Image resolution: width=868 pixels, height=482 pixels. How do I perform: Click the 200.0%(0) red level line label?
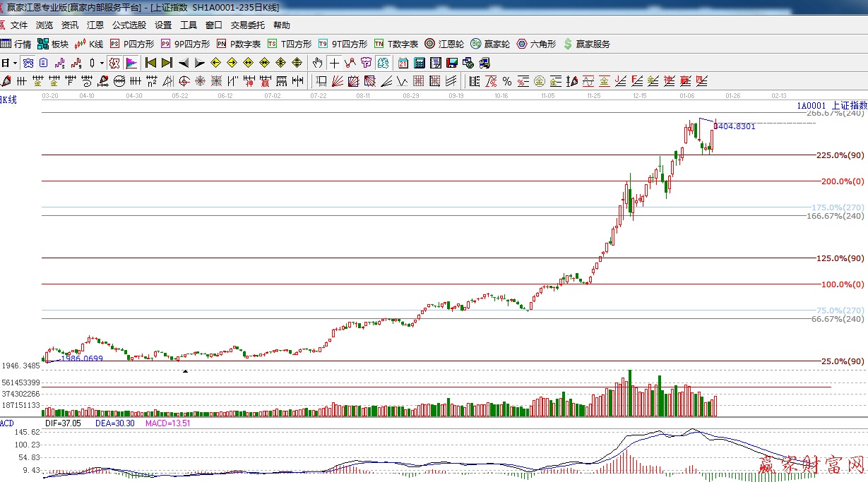842,181
